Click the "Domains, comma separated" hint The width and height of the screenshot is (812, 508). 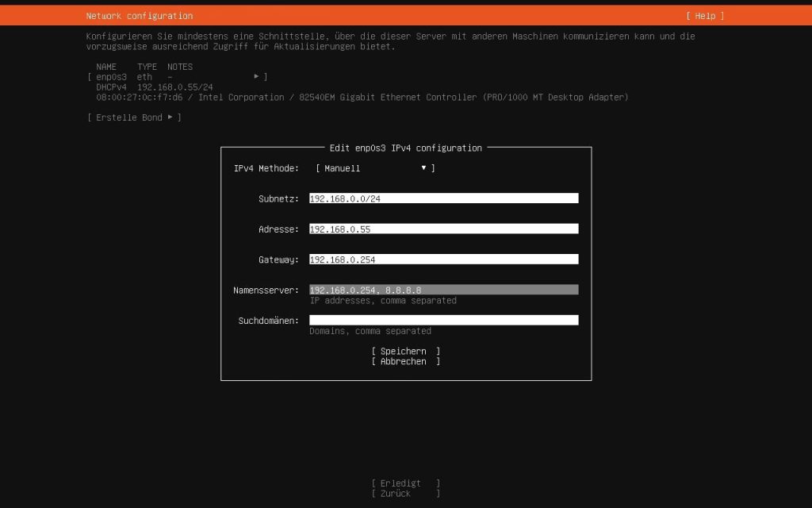coord(370,331)
